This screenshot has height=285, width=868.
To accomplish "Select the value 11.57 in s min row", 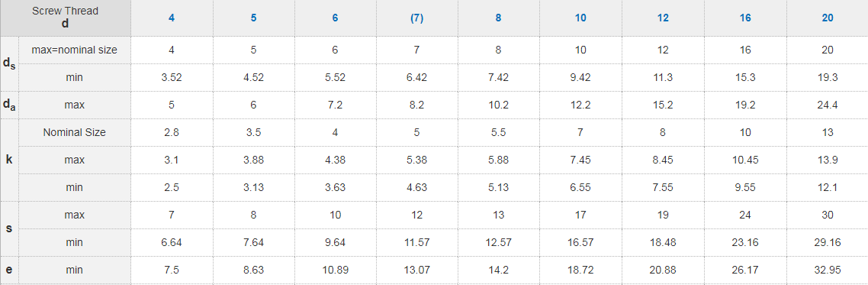I will click(x=417, y=242).
